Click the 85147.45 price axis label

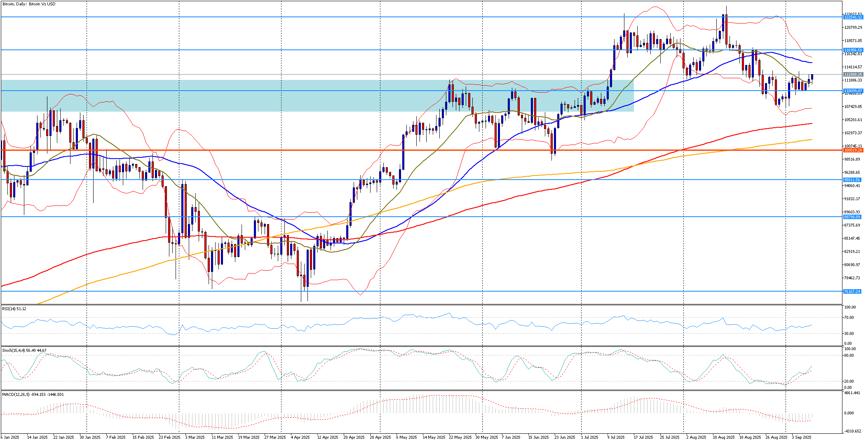(x=853, y=239)
